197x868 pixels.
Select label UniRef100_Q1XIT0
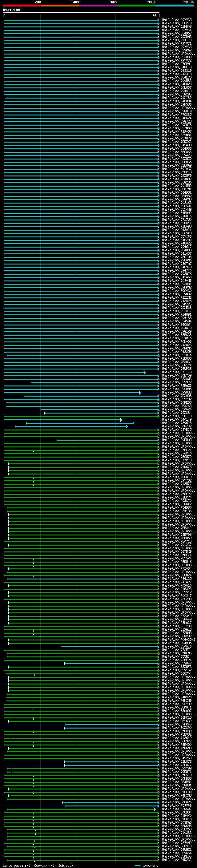[x=177, y=40]
